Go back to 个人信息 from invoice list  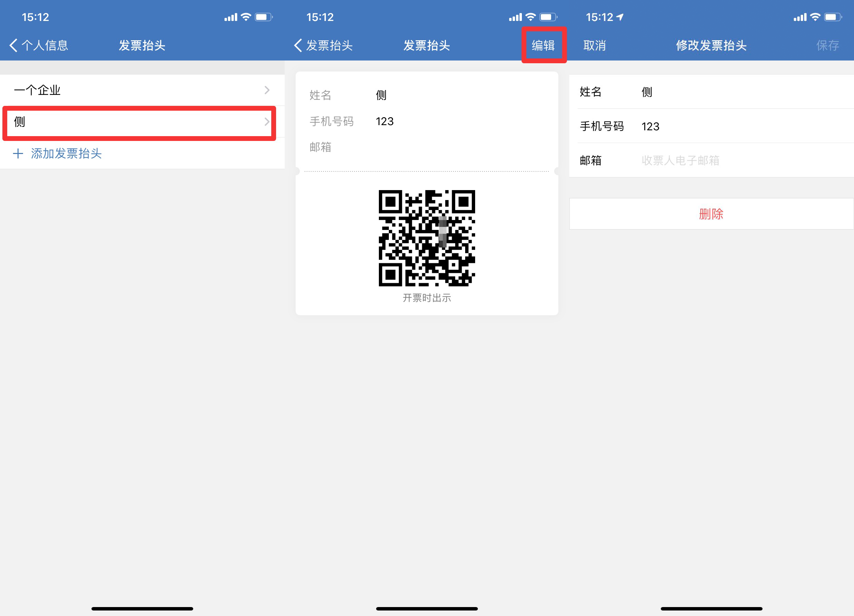(39, 45)
